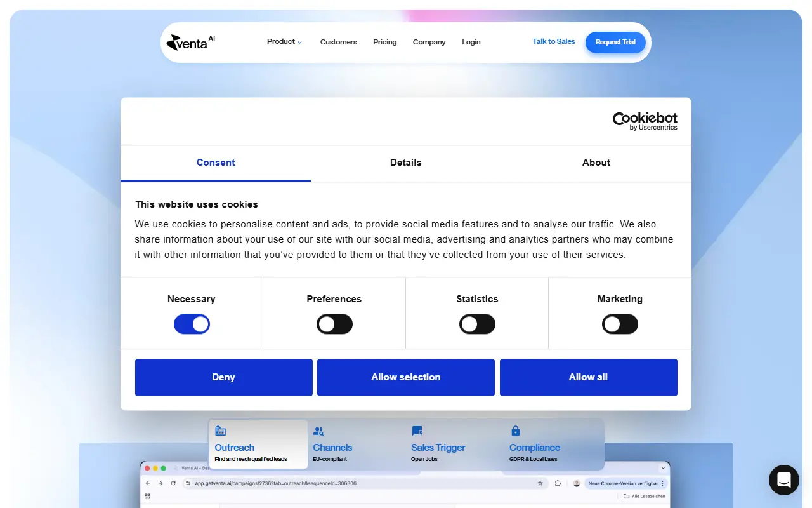Enable the Statistics cookies switch

477,324
